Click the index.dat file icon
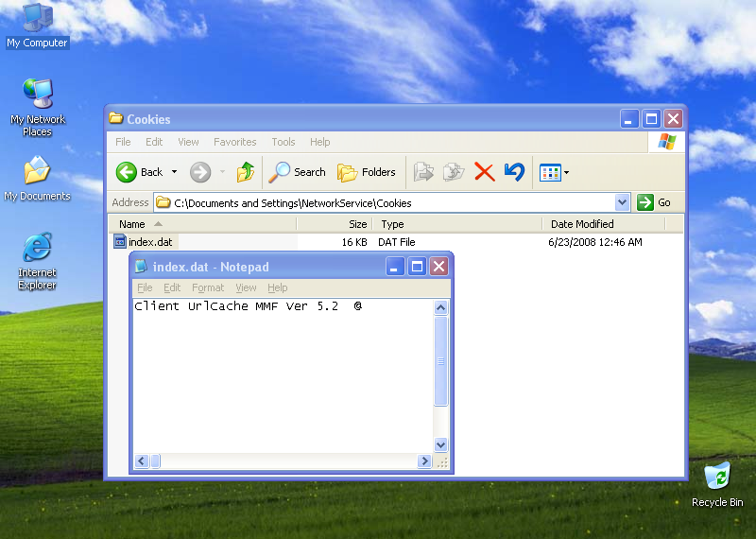Viewport: 756px width, 539px height. [x=120, y=241]
